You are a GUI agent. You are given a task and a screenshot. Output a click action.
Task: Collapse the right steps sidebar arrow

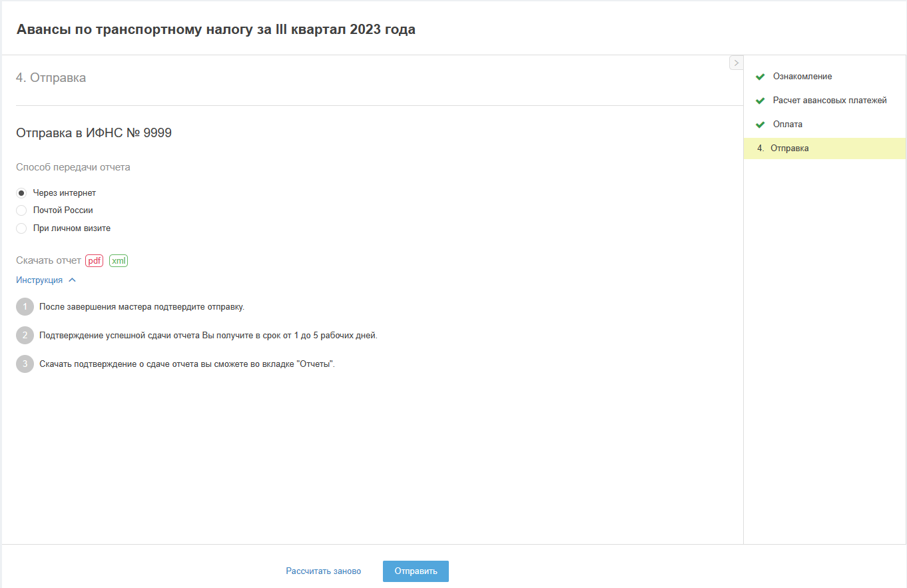pos(736,63)
